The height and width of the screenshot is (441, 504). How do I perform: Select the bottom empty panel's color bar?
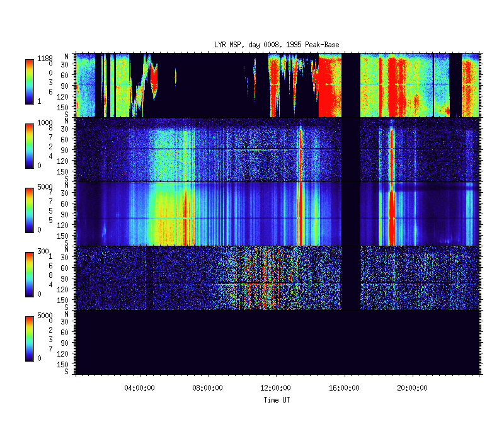[x=29, y=338]
